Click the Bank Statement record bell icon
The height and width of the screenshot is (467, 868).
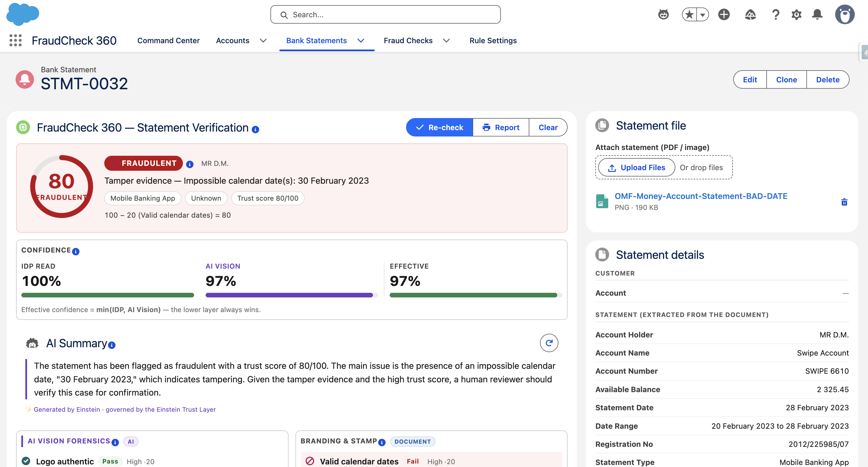pyautogui.click(x=24, y=79)
